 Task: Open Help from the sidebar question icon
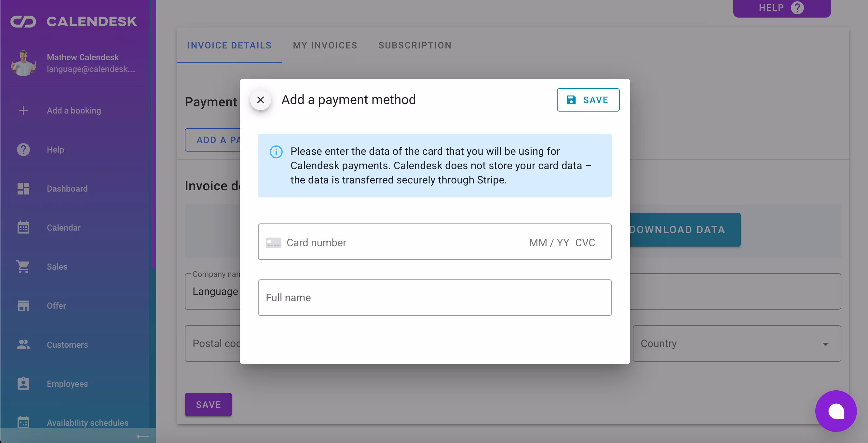[23, 149]
